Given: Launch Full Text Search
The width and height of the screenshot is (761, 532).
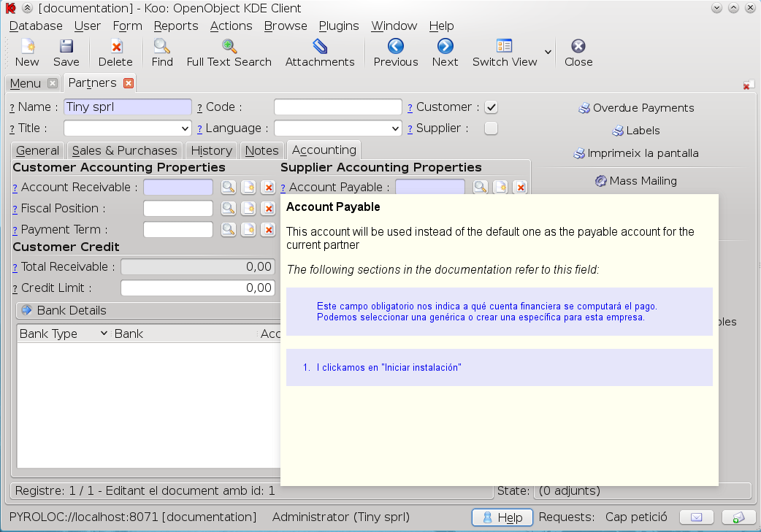Looking at the screenshot, I should [229, 53].
